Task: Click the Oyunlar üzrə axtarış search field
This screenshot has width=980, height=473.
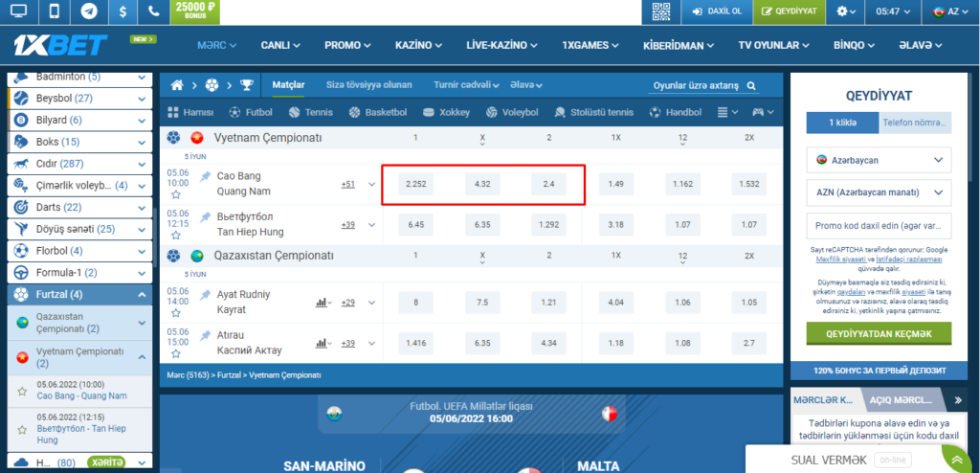Action: click(x=705, y=86)
